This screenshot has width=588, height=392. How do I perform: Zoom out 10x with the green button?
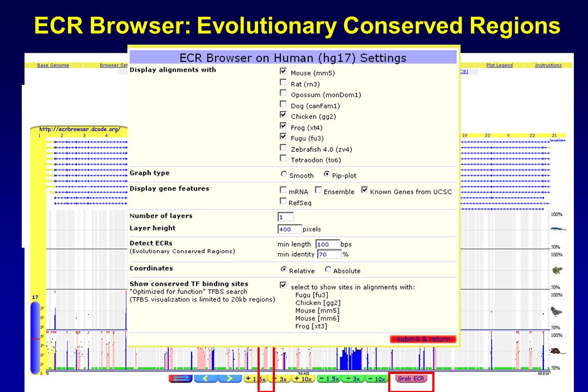click(377, 379)
